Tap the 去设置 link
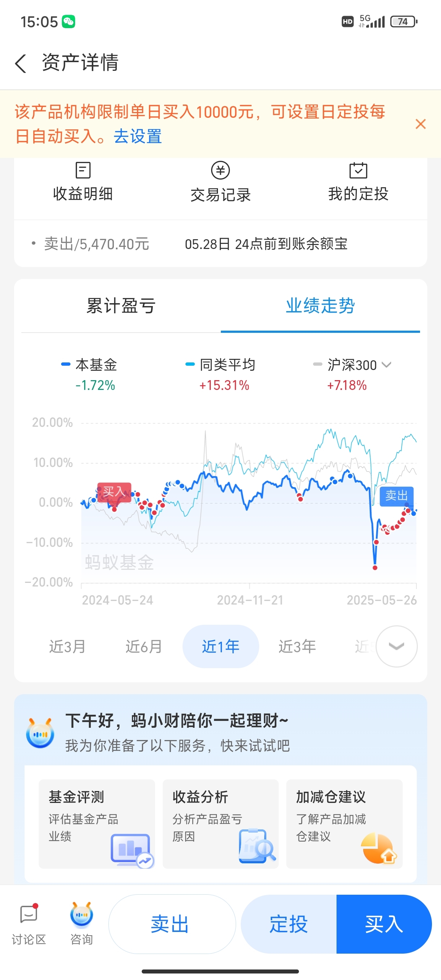Image resolution: width=441 pixels, height=980 pixels. [138, 136]
